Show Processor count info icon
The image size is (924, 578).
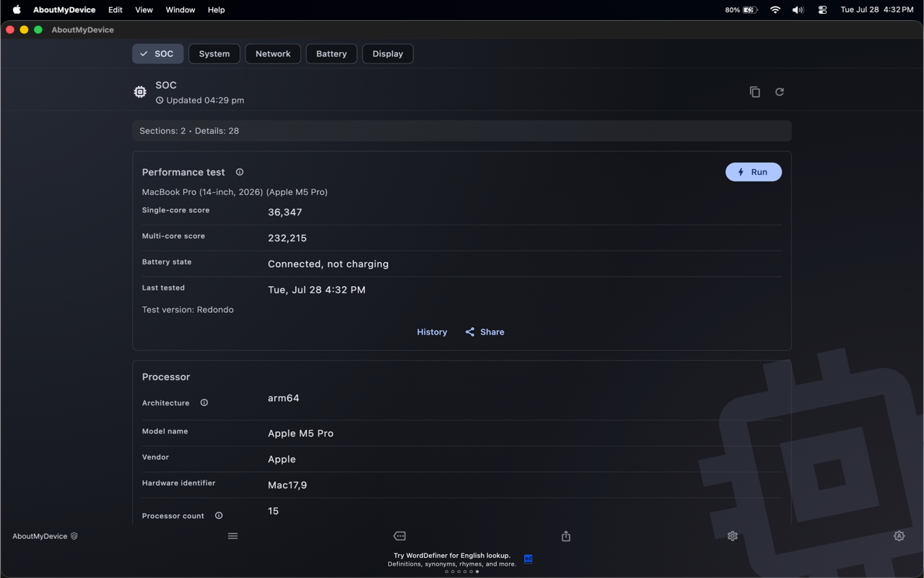219,516
